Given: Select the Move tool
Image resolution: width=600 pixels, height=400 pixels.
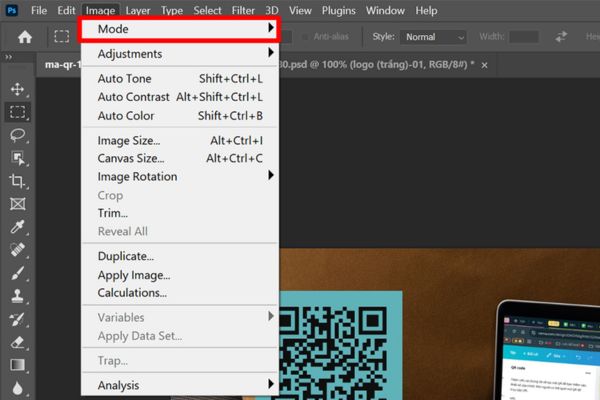Looking at the screenshot, I should click(17, 89).
